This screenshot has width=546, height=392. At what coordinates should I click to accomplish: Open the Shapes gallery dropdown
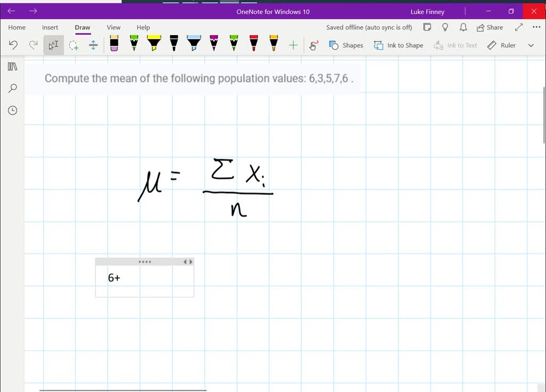point(346,45)
